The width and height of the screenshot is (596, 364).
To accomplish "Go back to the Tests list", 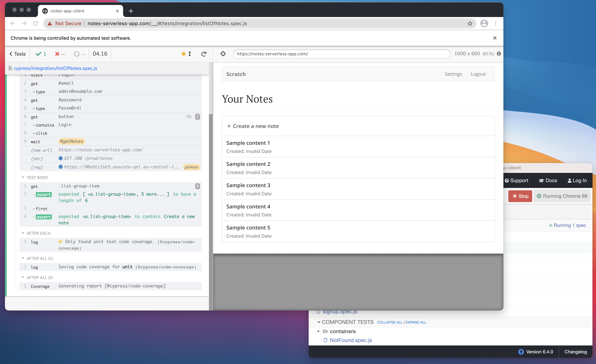I will (x=17, y=54).
